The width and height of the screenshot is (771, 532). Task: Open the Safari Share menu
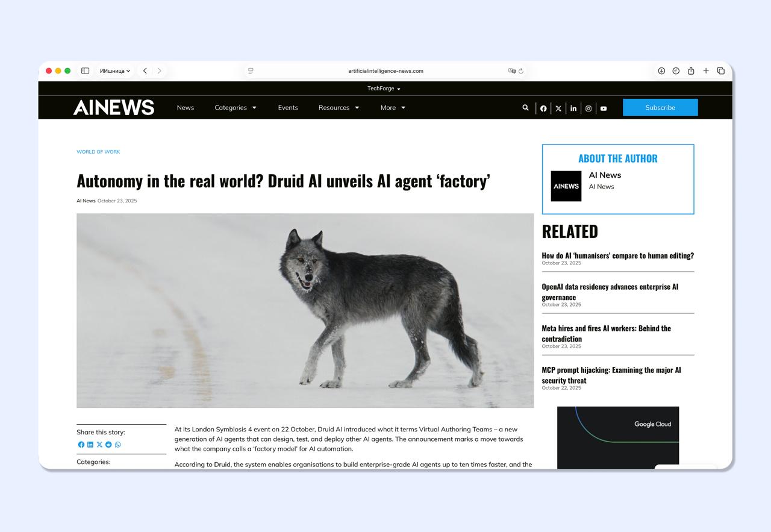[691, 71]
